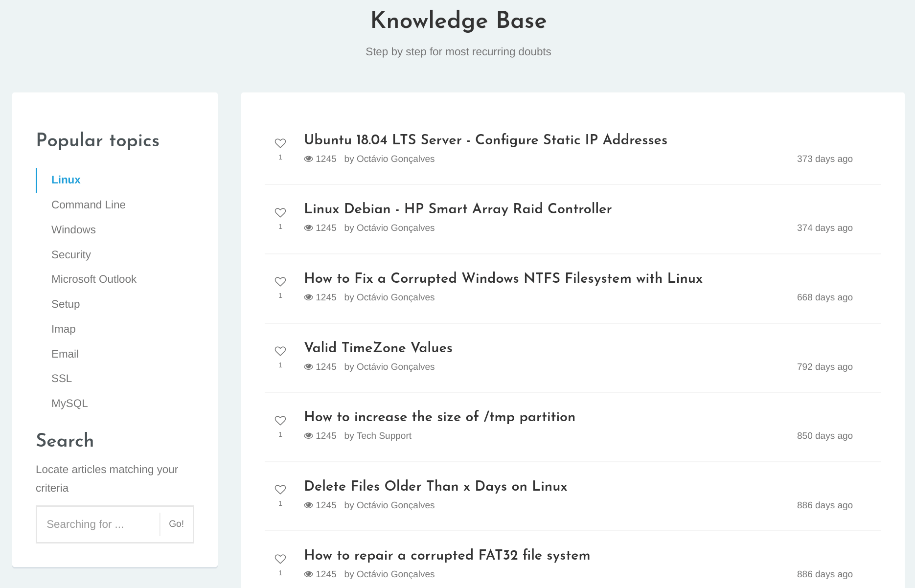
Task: Open Delete Files Older Than x Days article
Action: [x=436, y=486]
